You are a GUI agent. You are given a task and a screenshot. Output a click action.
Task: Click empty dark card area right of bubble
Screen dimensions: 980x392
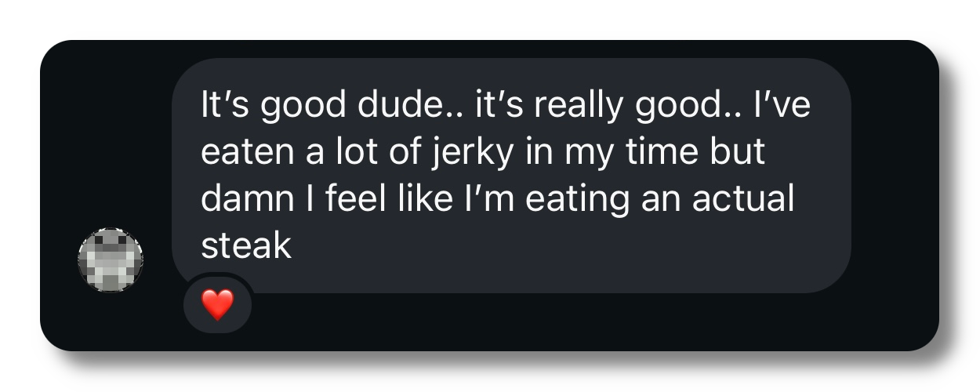click(894, 196)
